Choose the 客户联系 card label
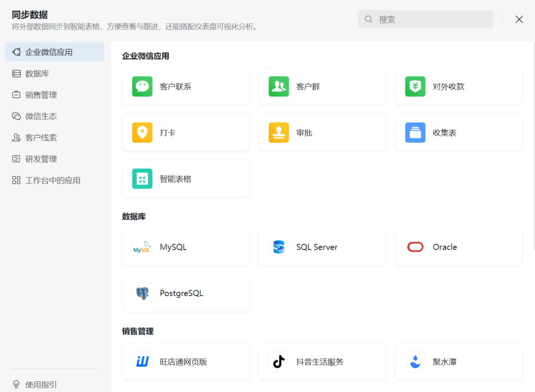The height and width of the screenshot is (392, 535). click(176, 87)
